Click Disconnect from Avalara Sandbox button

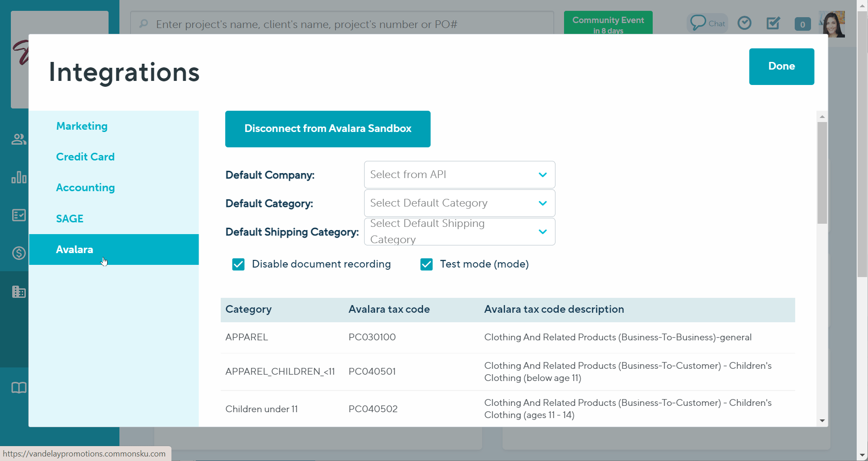coord(327,129)
